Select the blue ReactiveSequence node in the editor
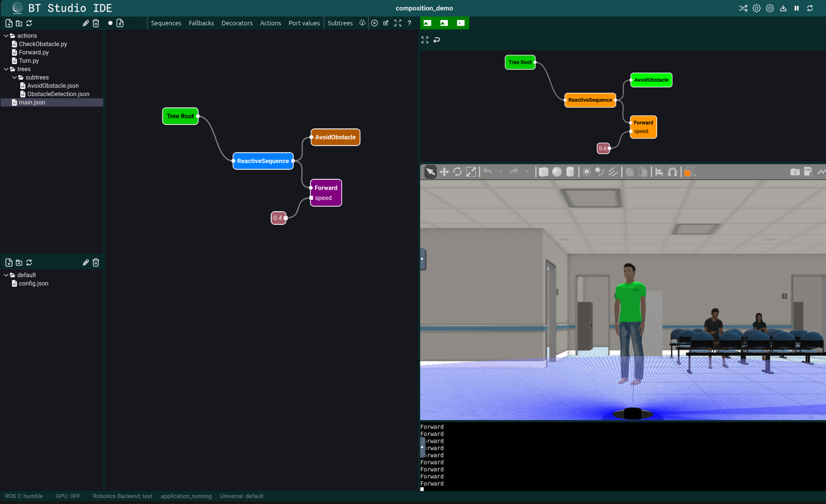The height and width of the screenshot is (504, 826). click(263, 161)
